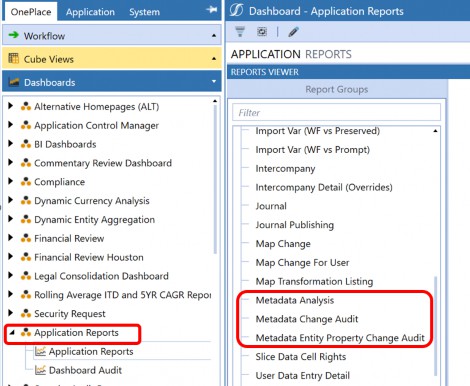Viewport: 470px width, 386px height.
Task: Switch to the Application tab
Action: pos(90,12)
